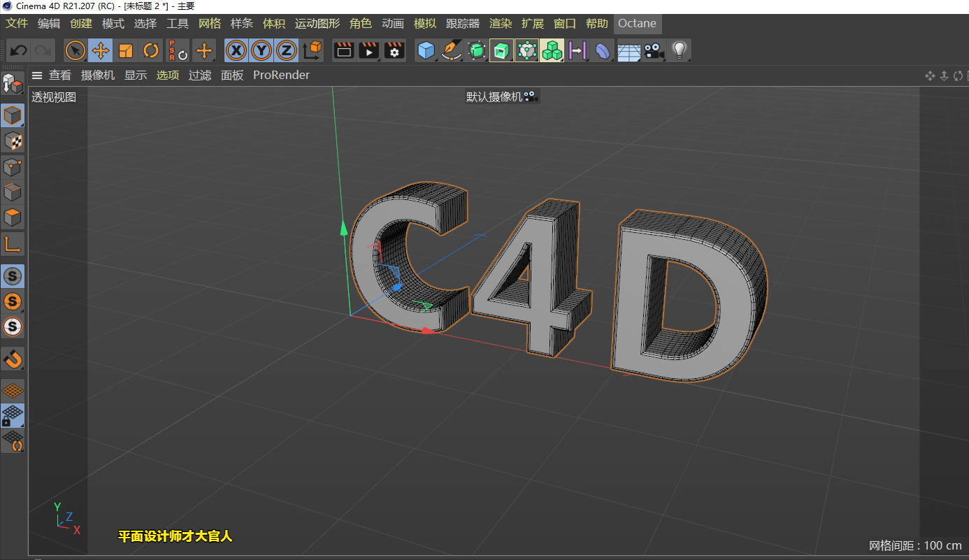The width and height of the screenshot is (969, 560).
Task: Enable viewport solo single (orange S)
Action: 13,301
